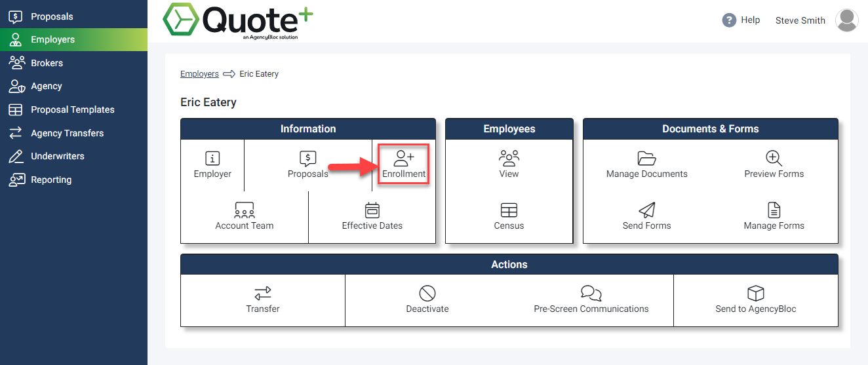Click the Steve Smith user name

pos(800,20)
